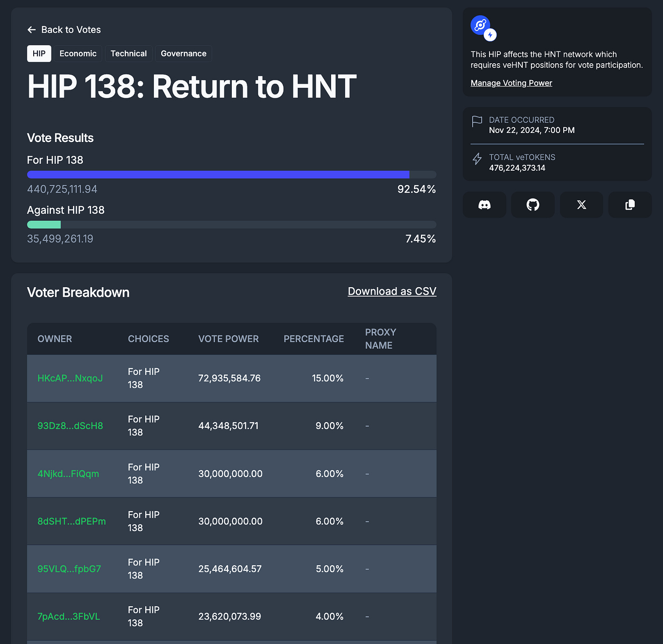Image resolution: width=663 pixels, height=644 pixels.
Task: Click the 4.00% percentage cell
Action: click(330, 617)
